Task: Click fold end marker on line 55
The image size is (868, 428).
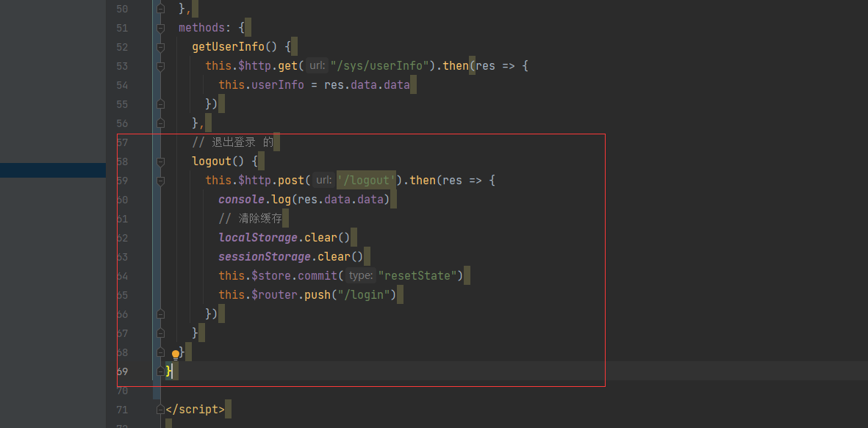Action: pos(160,104)
